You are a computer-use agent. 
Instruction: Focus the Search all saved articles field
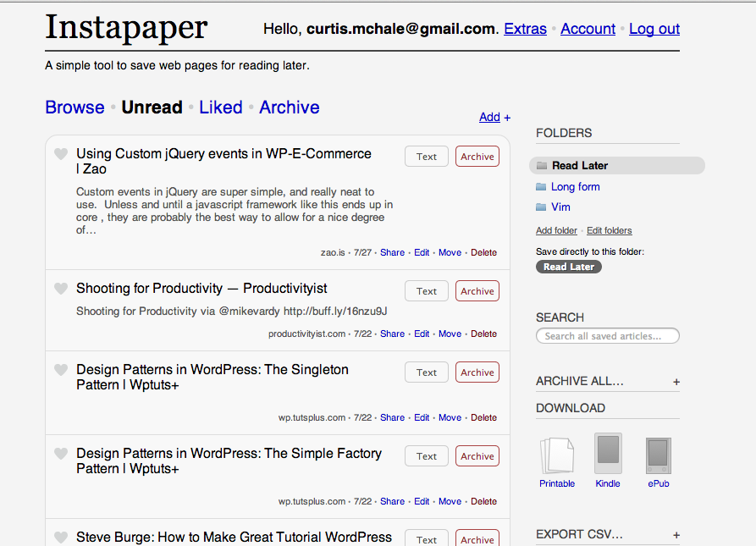click(x=608, y=336)
